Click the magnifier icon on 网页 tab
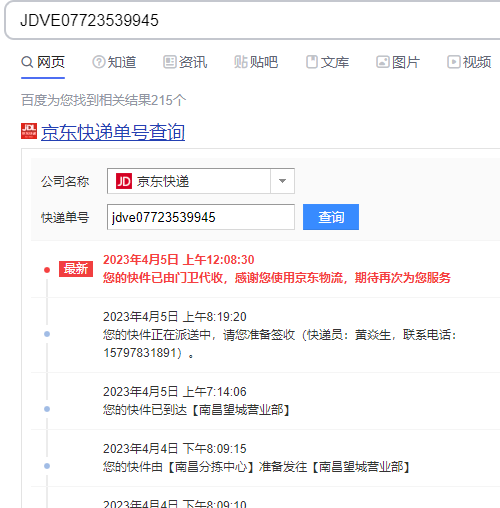 click(x=27, y=62)
